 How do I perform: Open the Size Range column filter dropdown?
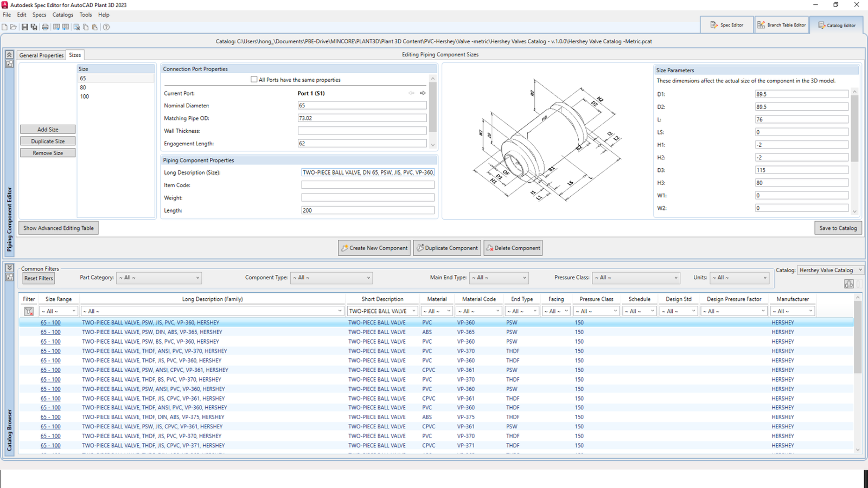tap(59, 311)
